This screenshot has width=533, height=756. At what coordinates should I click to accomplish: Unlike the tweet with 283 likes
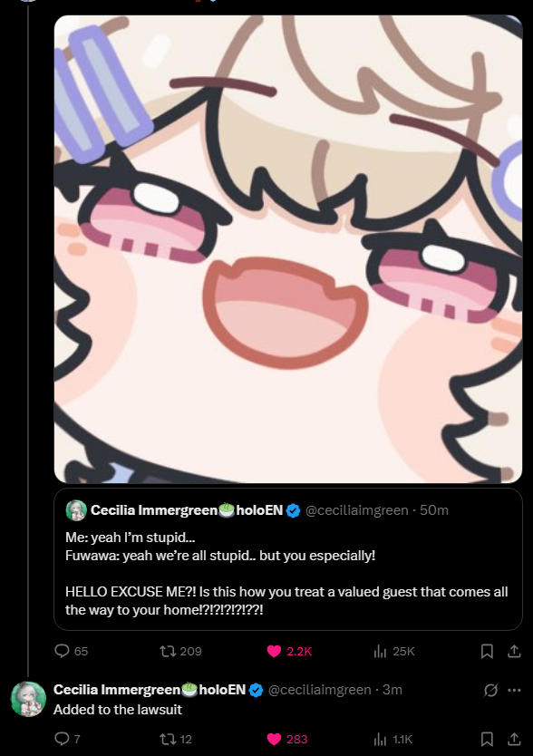(287, 739)
